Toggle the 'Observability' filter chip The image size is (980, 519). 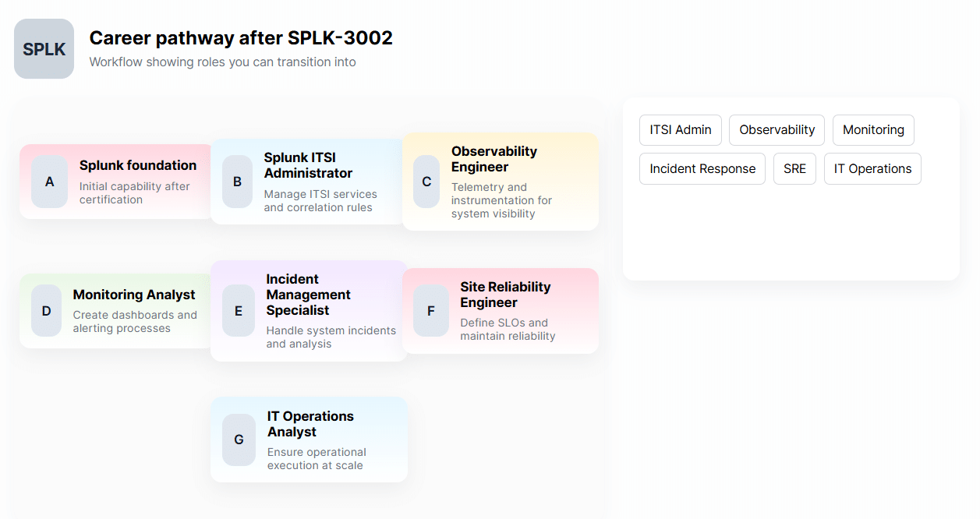[777, 130]
